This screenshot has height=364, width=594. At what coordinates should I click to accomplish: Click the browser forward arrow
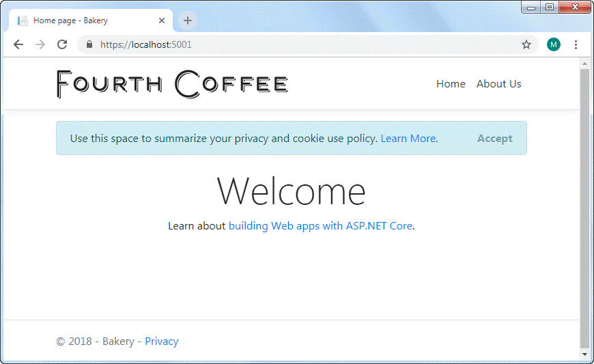[x=40, y=44]
